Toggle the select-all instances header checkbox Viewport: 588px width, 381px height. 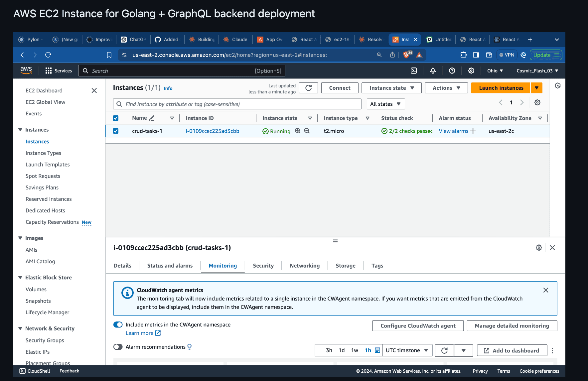[x=116, y=118]
